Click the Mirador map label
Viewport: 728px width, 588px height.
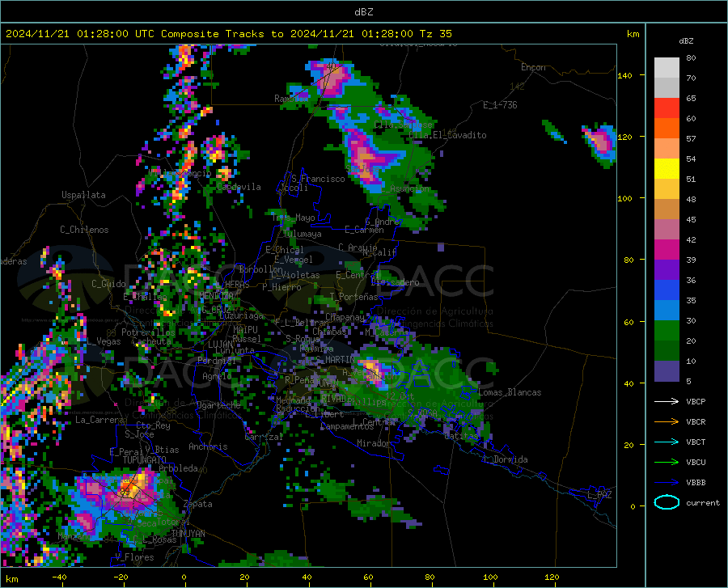[373, 443]
